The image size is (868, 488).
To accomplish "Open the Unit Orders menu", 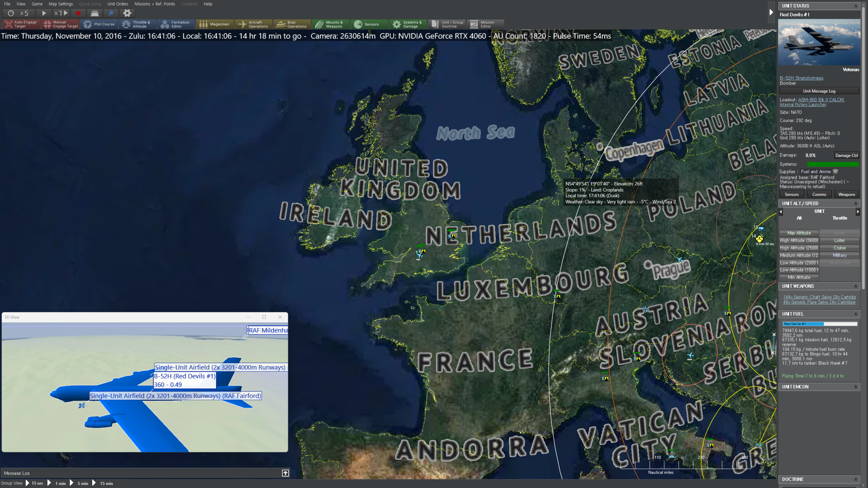I will 118,4.
